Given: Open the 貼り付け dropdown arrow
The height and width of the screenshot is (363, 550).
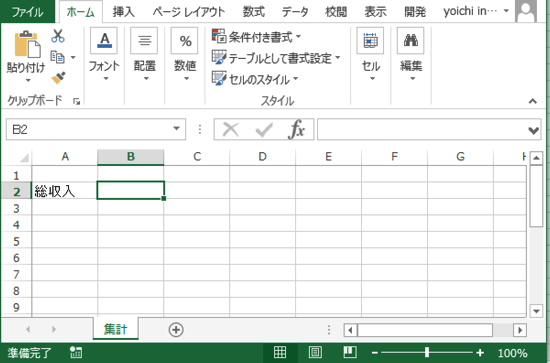Looking at the screenshot, I should click(28, 80).
